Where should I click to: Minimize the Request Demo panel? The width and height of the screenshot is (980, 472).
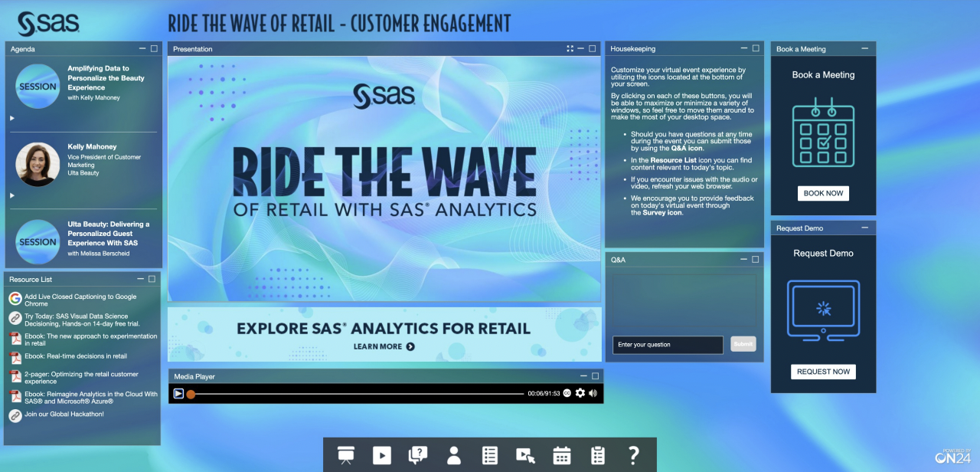pos(864,228)
